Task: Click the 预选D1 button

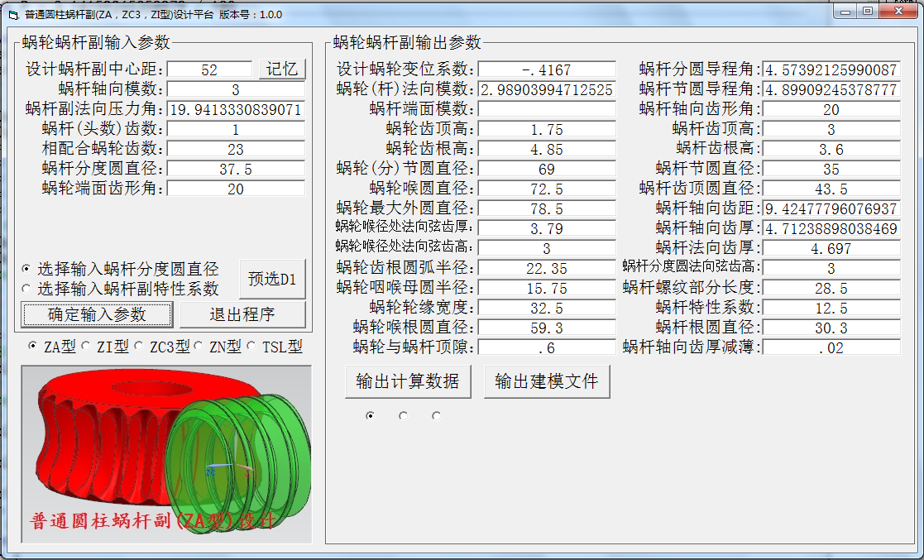Action: coord(272,279)
